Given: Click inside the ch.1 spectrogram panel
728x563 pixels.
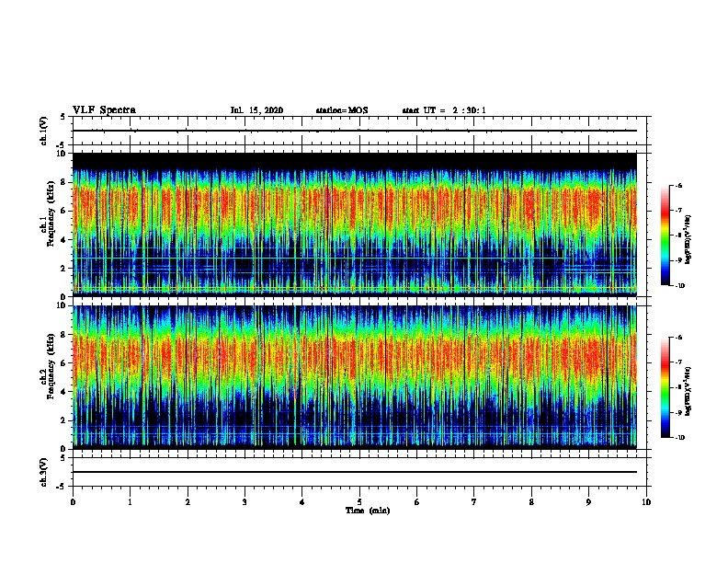Looking at the screenshot, I should pos(355,224).
